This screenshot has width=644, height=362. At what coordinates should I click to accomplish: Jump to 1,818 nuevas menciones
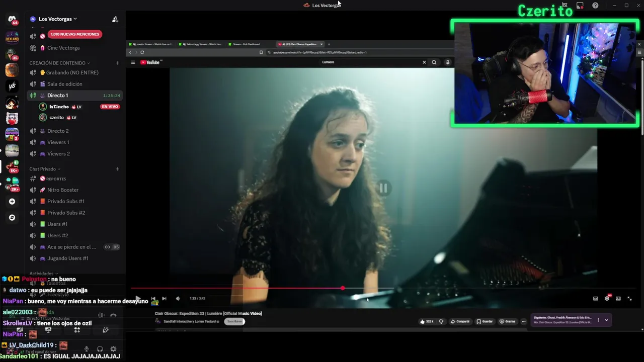75,34
